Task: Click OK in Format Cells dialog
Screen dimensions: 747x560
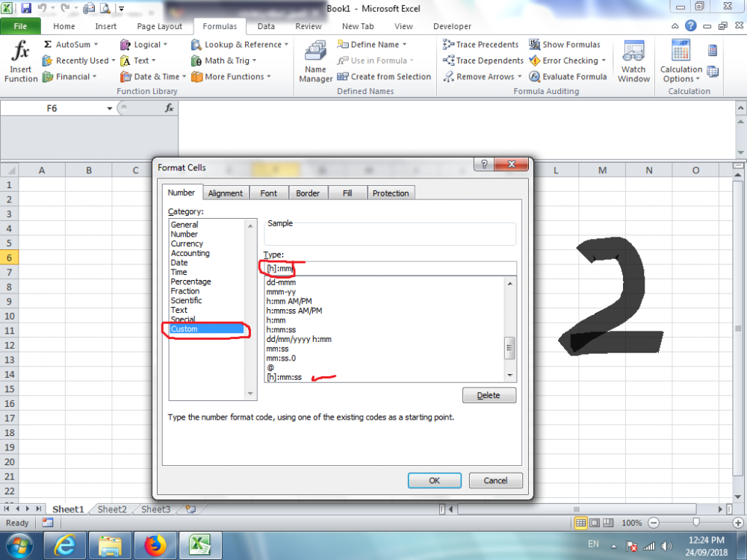Action: click(435, 480)
